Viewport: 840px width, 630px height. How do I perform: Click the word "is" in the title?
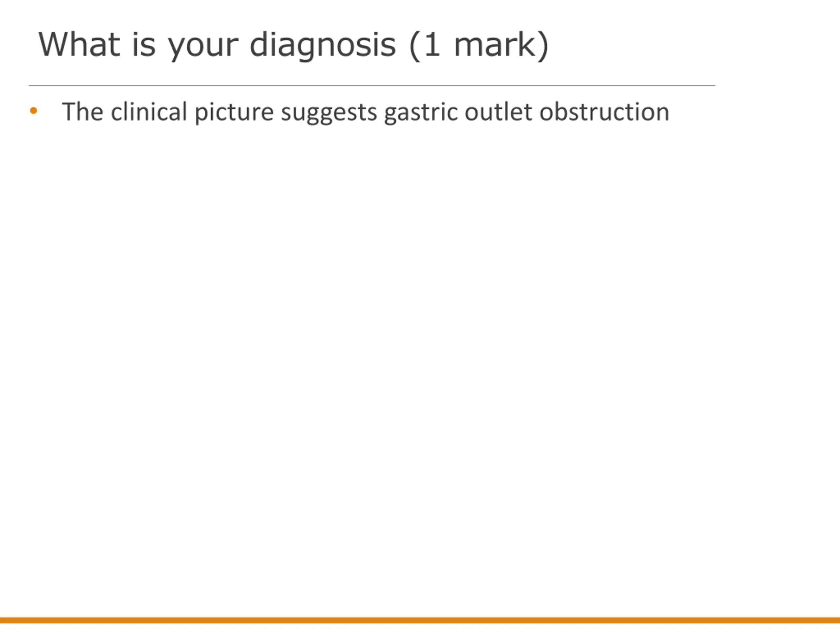[x=144, y=44]
